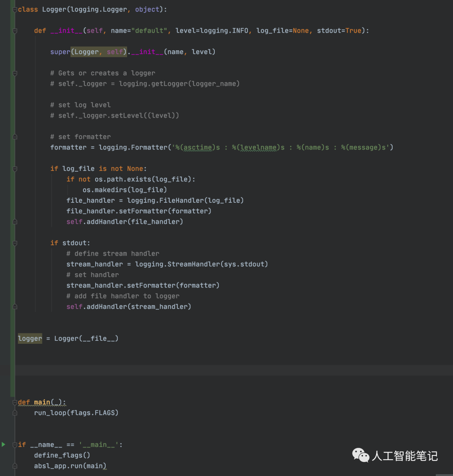Click the '__main__' string literal
The image size is (453, 476).
[99, 445]
